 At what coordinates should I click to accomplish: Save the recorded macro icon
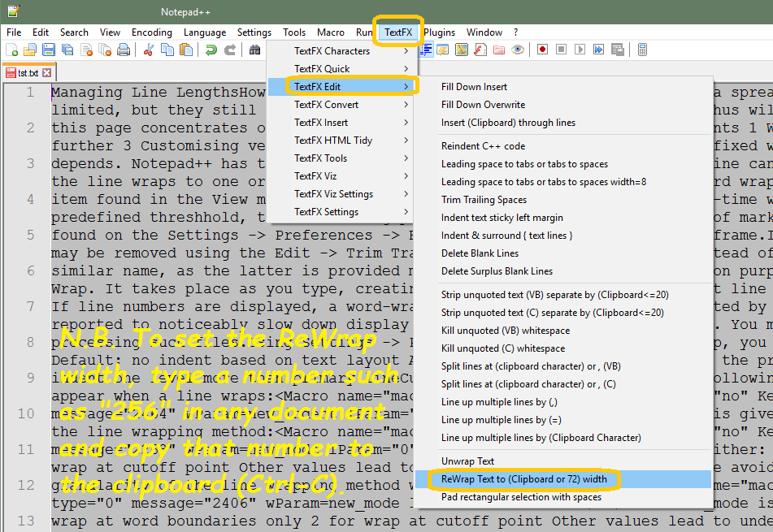tap(617, 50)
